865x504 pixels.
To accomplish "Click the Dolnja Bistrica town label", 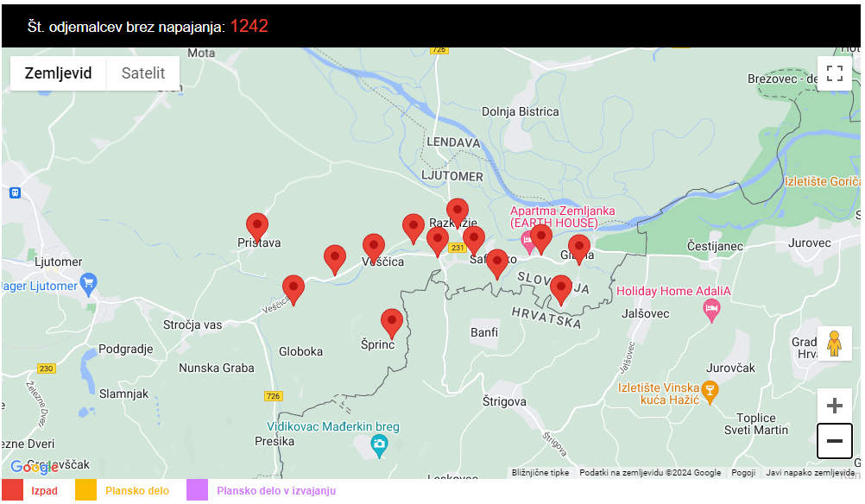I will 521,112.
